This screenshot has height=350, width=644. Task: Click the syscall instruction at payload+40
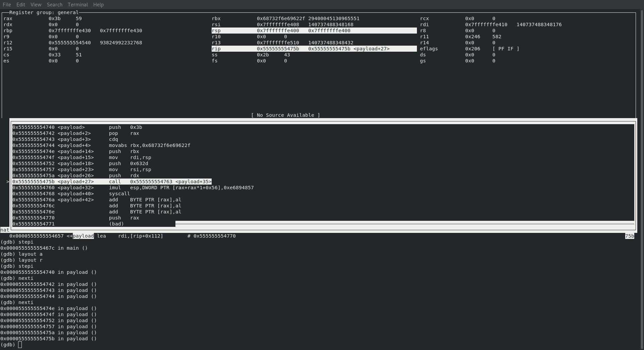click(119, 194)
